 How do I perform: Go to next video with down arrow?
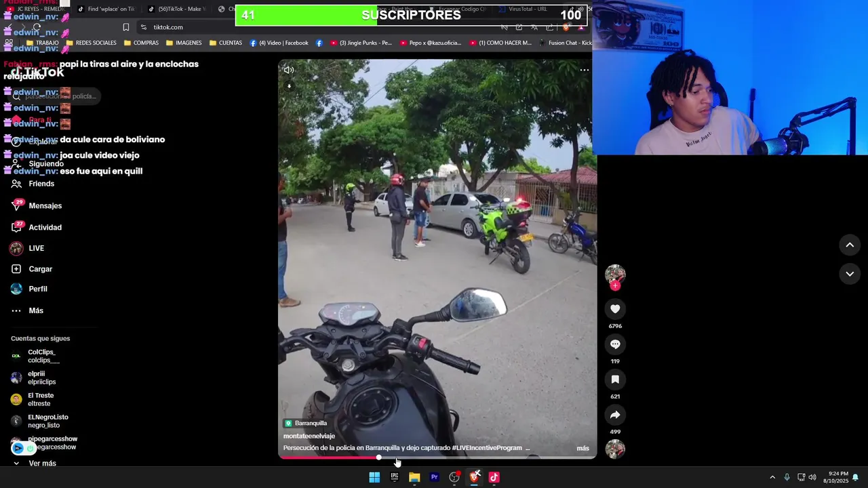click(x=850, y=274)
